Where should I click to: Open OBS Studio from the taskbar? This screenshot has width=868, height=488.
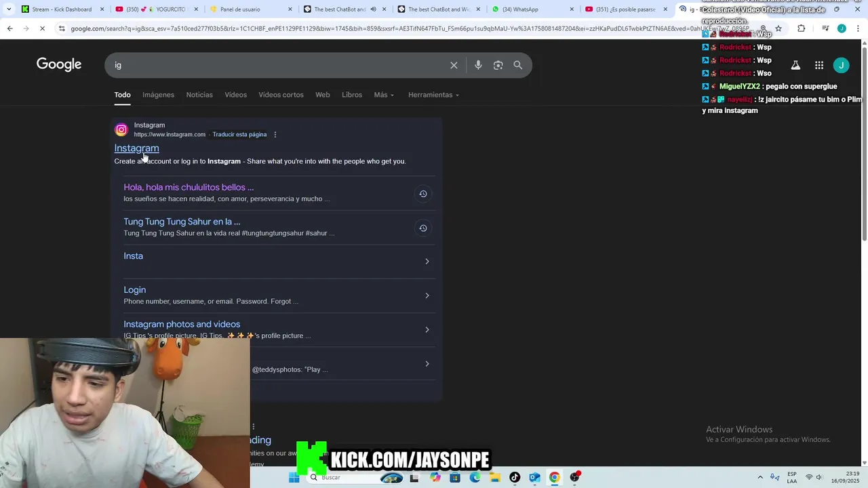tap(574, 477)
